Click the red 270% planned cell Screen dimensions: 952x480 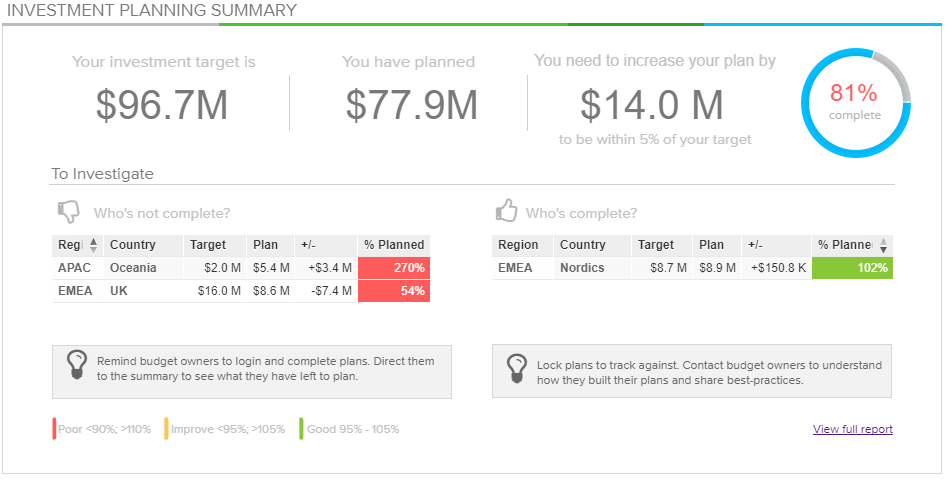394,268
